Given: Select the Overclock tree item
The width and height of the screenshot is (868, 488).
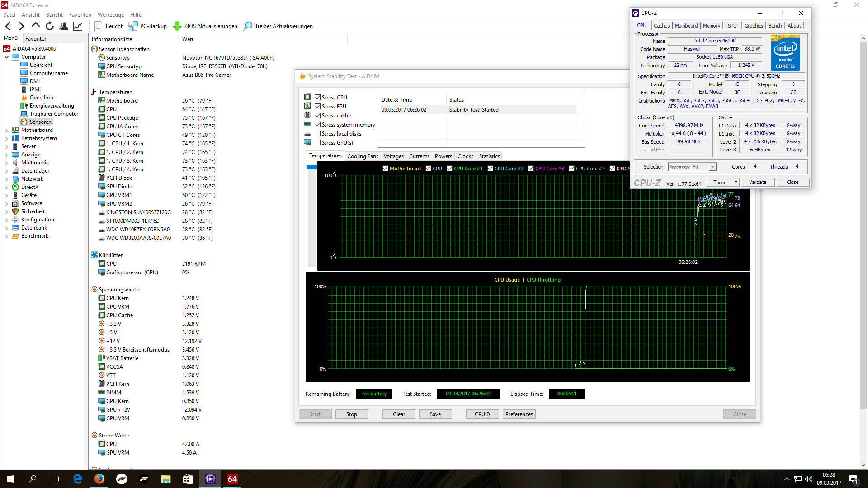Looking at the screenshot, I should click(42, 98).
